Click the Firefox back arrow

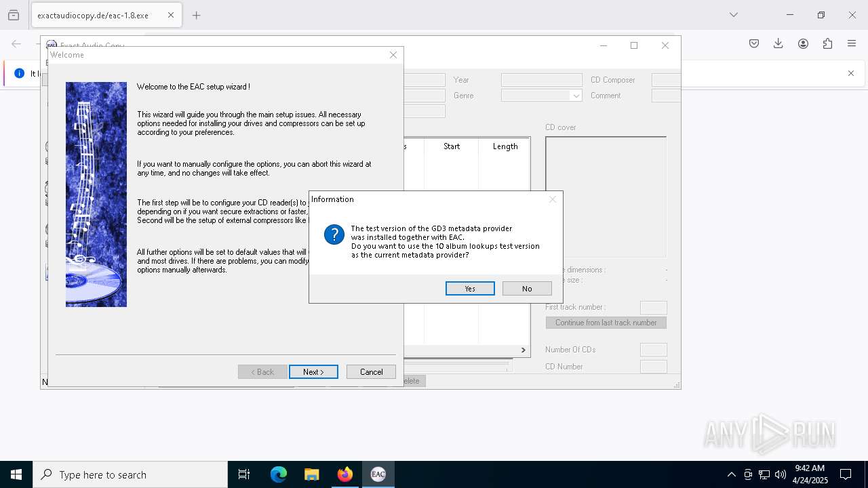pyautogui.click(x=16, y=43)
